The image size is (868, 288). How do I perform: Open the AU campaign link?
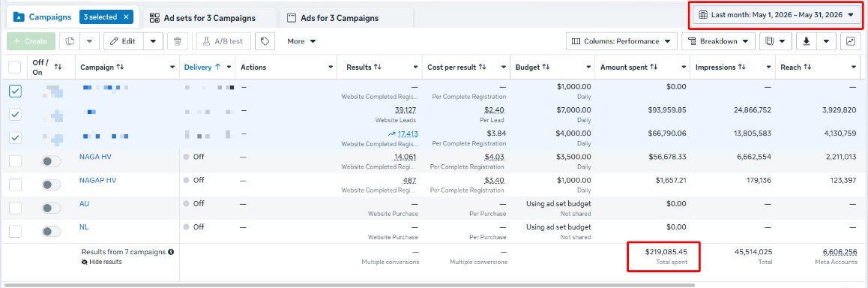pyautogui.click(x=85, y=203)
